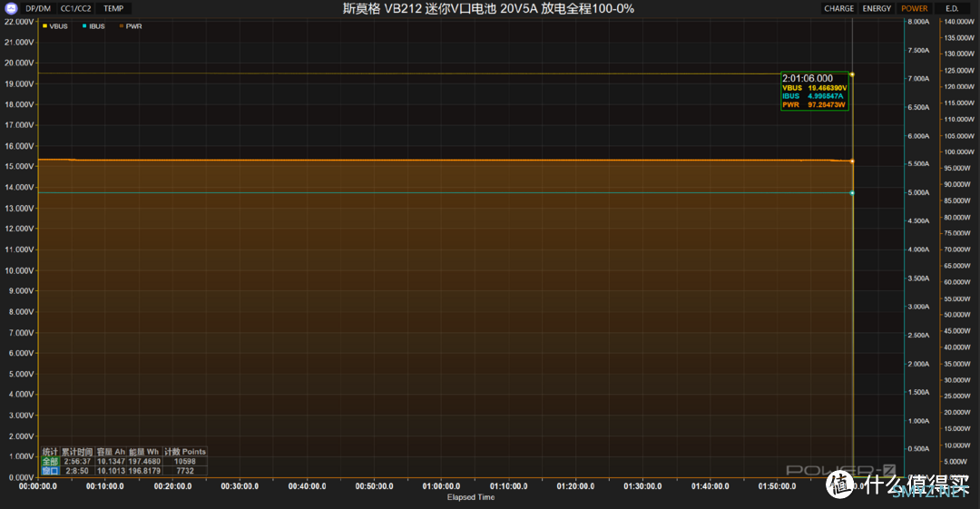Toggle VBUS series in the legend
The width and height of the screenshot is (980, 509).
55,26
